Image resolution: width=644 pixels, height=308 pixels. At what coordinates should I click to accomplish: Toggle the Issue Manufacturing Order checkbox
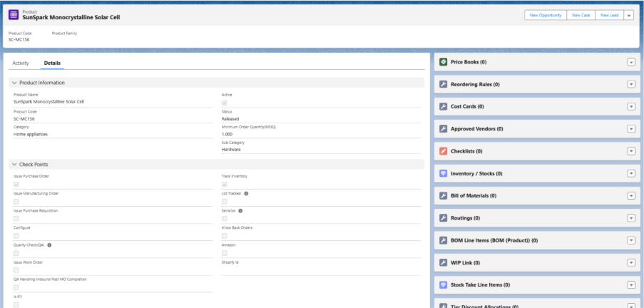click(x=16, y=201)
